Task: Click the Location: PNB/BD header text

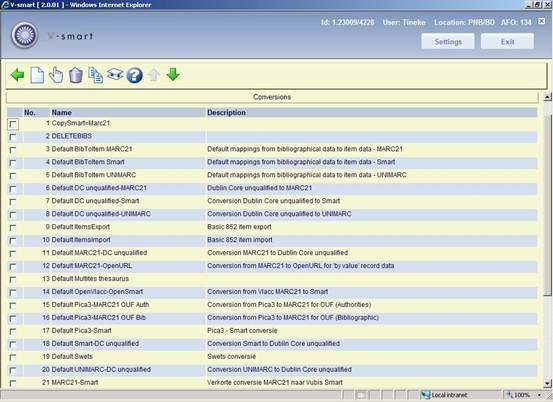Action: [x=464, y=22]
